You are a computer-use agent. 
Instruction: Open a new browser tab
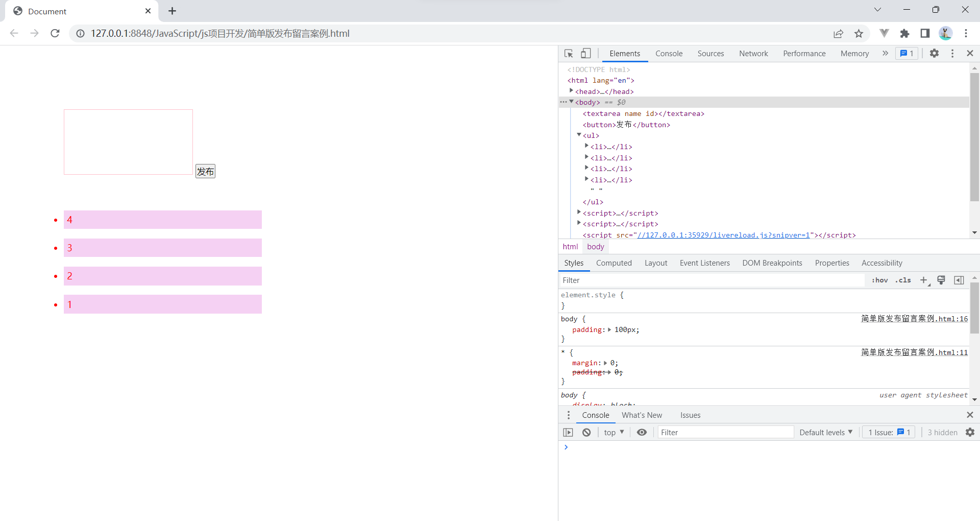[x=173, y=11]
